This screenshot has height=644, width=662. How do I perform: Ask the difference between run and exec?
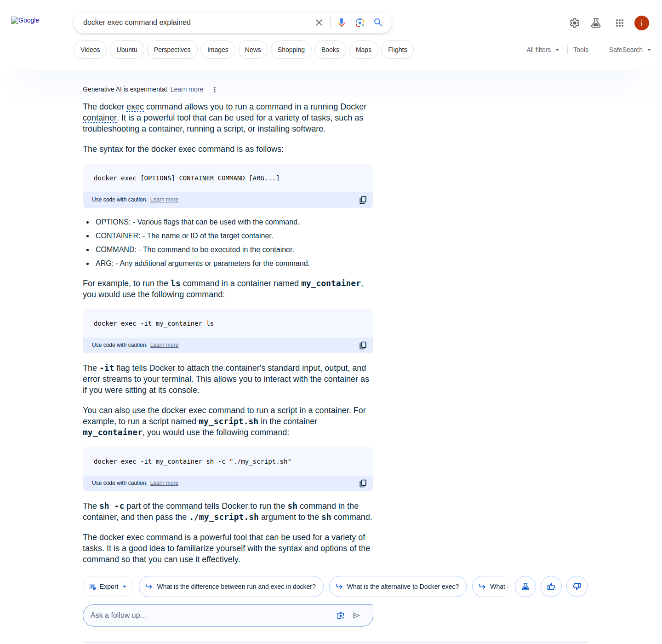point(231,586)
